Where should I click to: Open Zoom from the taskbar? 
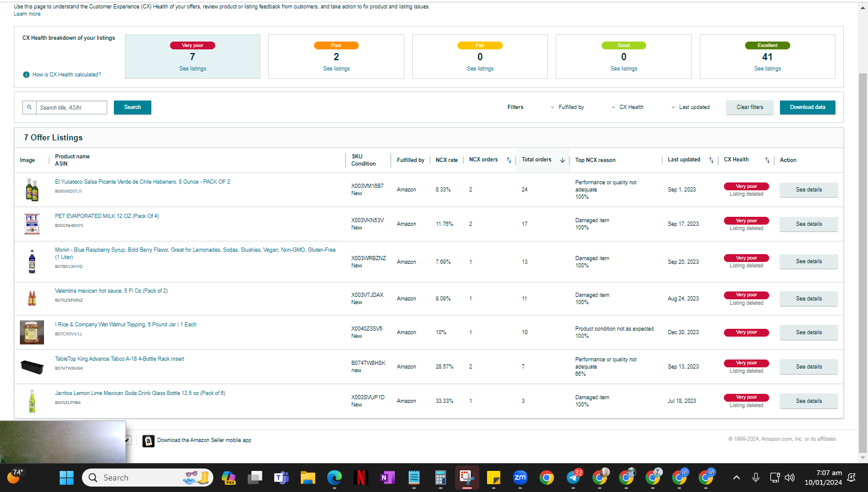520,478
